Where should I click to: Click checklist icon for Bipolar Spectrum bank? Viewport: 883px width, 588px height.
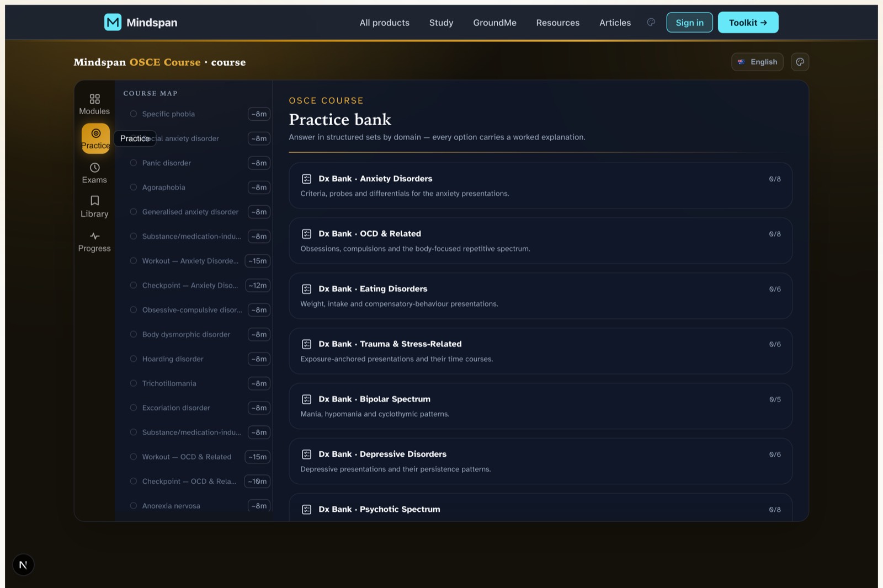[x=306, y=399]
